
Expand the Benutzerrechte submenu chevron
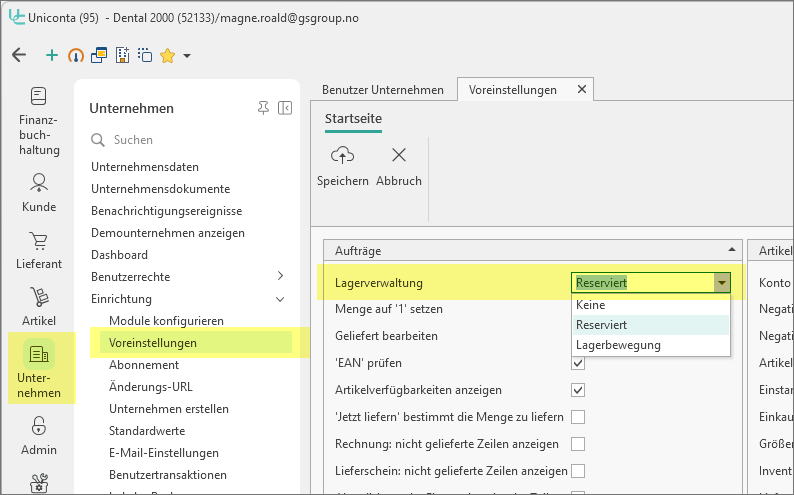point(281,276)
